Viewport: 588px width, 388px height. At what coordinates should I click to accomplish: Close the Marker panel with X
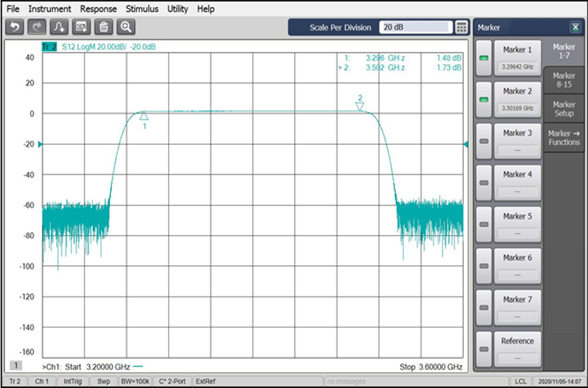coord(575,27)
